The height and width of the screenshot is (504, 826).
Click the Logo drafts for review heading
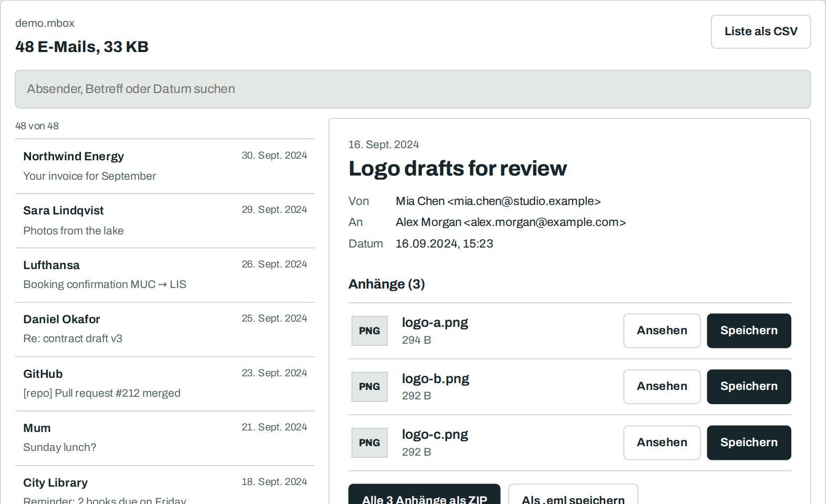coord(458,169)
